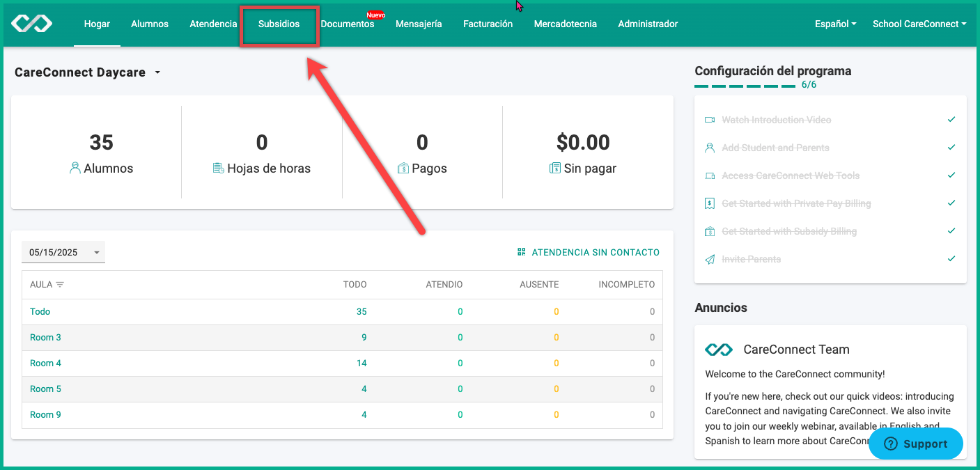
Task: Click the Pagos payment icon
Action: point(403,169)
